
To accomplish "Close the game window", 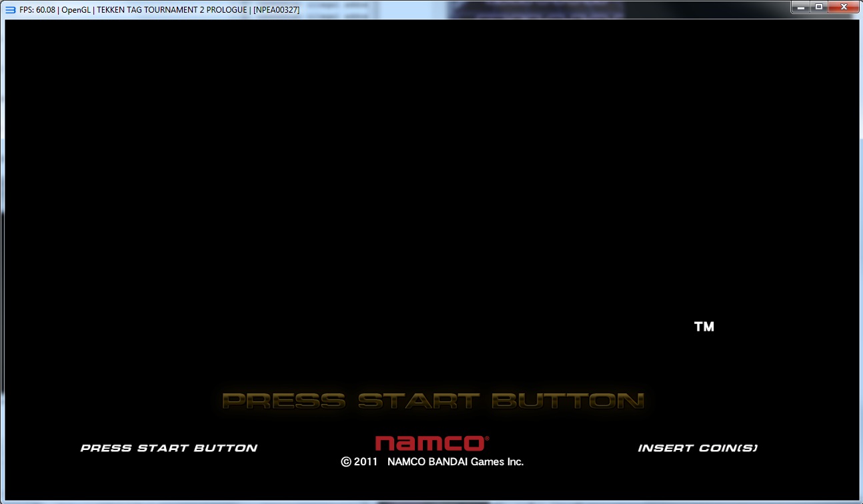I will [844, 7].
